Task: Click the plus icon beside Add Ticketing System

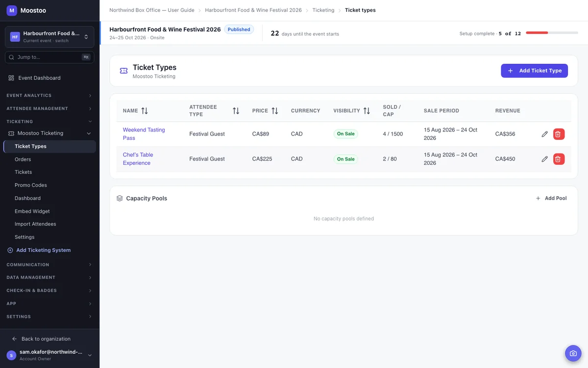Action: (x=10, y=250)
